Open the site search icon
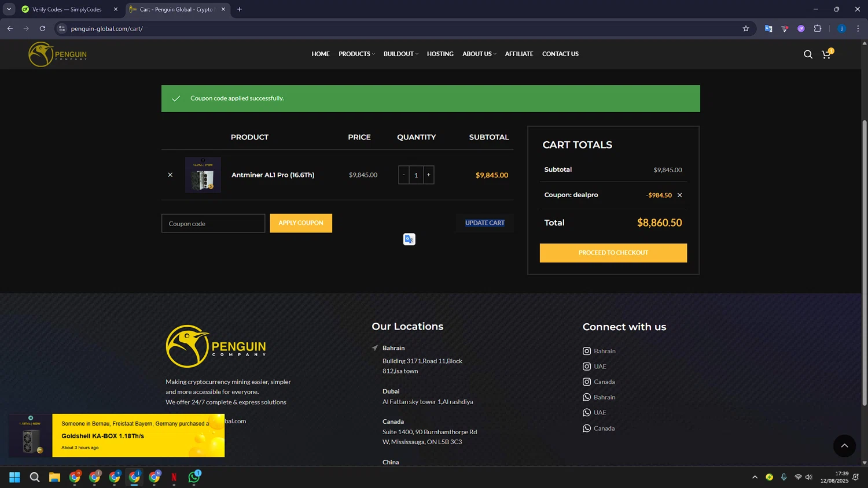Viewport: 868px width, 488px height. pyautogui.click(x=808, y=54)
